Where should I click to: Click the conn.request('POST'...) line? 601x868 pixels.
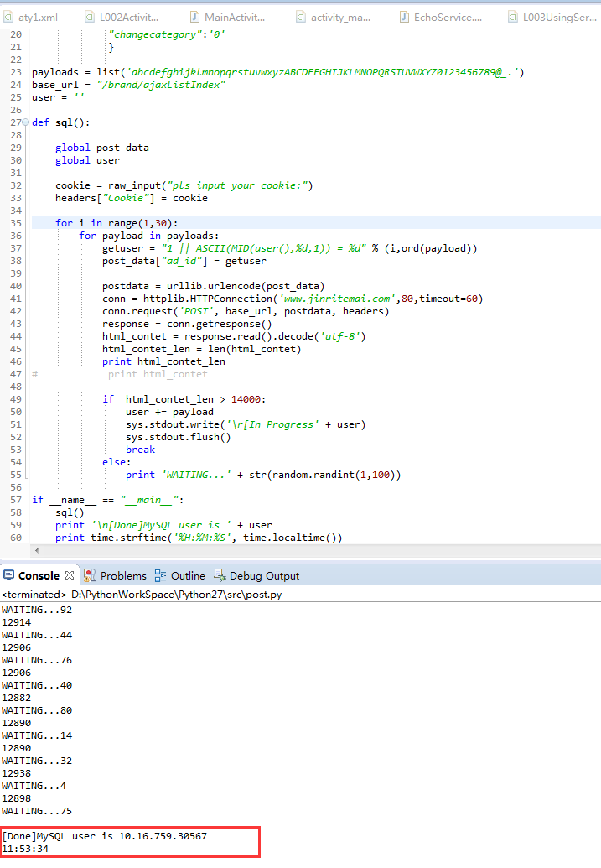tap(246, 311)
